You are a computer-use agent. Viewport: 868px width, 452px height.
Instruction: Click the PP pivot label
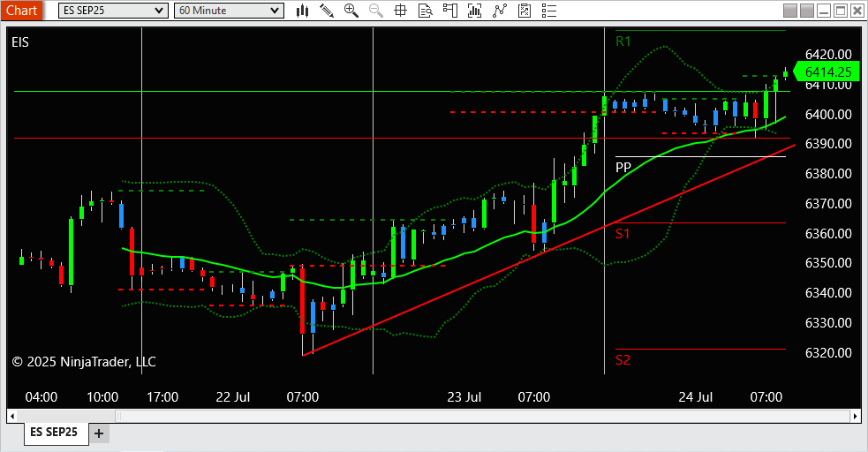coord(623,167)
